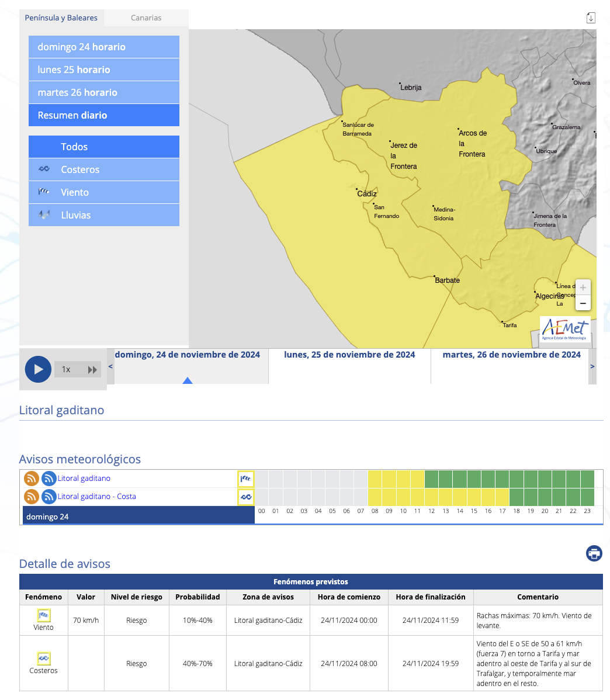The width and height of the screenshot is (610, 700).
Task: Open the Litoral gaditano - Costa link
Action: point(97,497)
